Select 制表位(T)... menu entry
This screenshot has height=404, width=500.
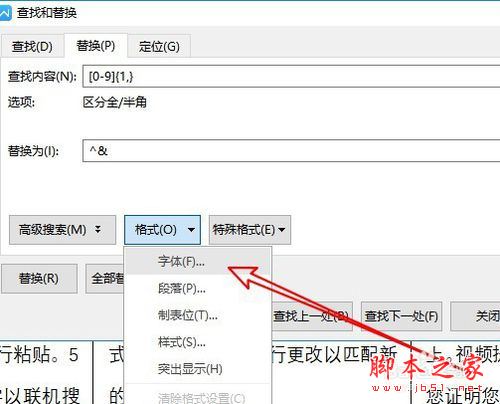pos(198,315)
